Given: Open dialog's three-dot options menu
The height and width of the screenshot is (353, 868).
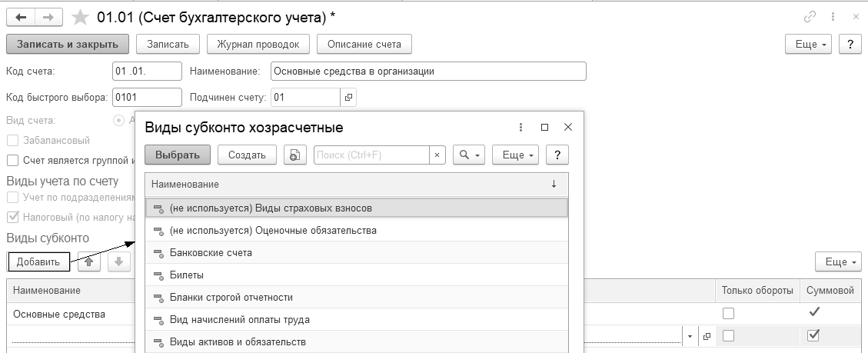Looking at the screenshot, I should (520, 128).
